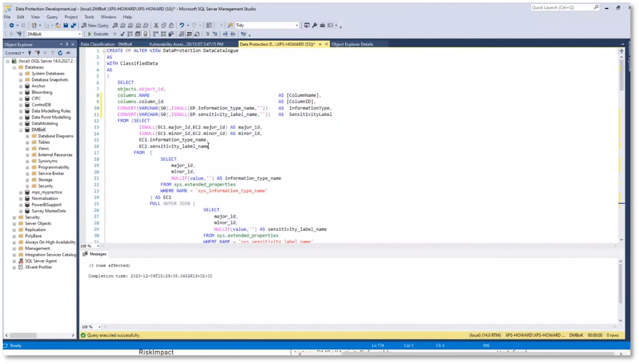Click the Query Options icon

(x=137, y=34)
